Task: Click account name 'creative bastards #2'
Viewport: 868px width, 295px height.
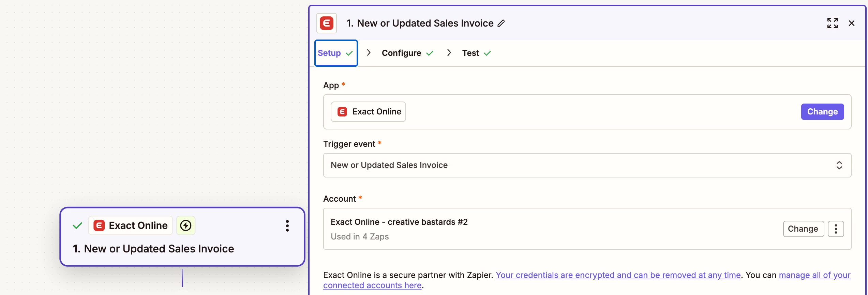Action: 428,222
